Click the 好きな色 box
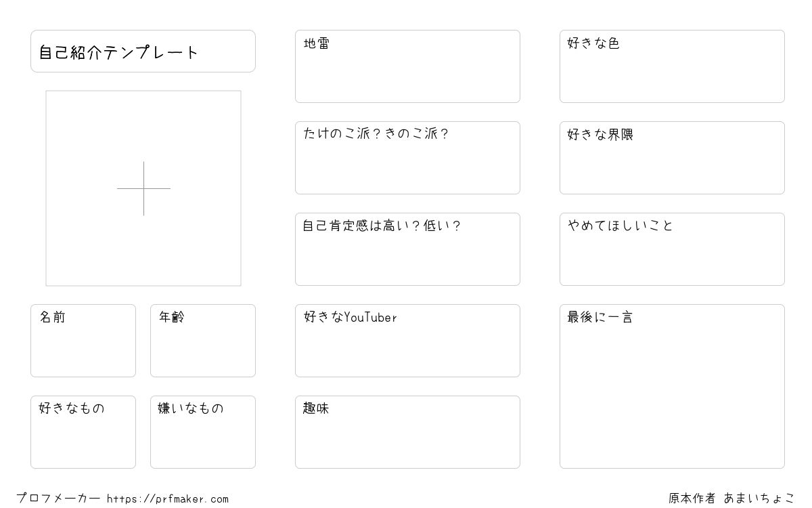Image resolution: width=812 pixels, height=508 pixels. tap(672, 66)
